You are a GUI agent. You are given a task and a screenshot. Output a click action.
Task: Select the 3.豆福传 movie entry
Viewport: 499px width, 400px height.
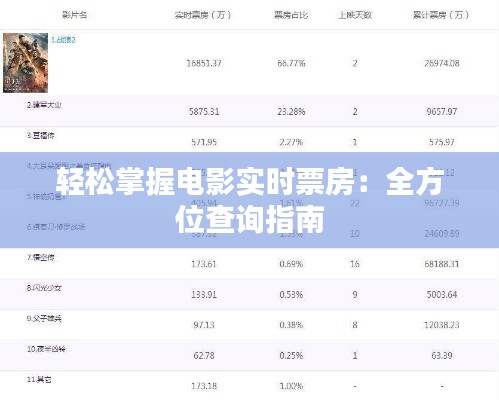click(40, 135)
